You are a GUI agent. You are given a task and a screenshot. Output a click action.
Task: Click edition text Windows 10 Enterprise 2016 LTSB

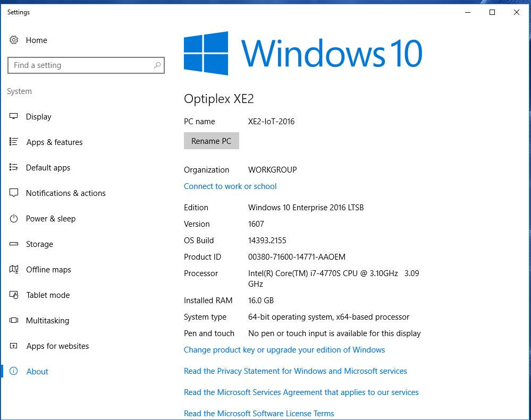pyautogui.click(x=306, y=207)
